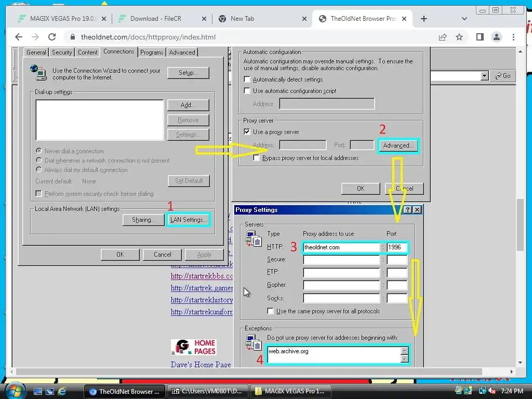Share this page via share icon

443,37
